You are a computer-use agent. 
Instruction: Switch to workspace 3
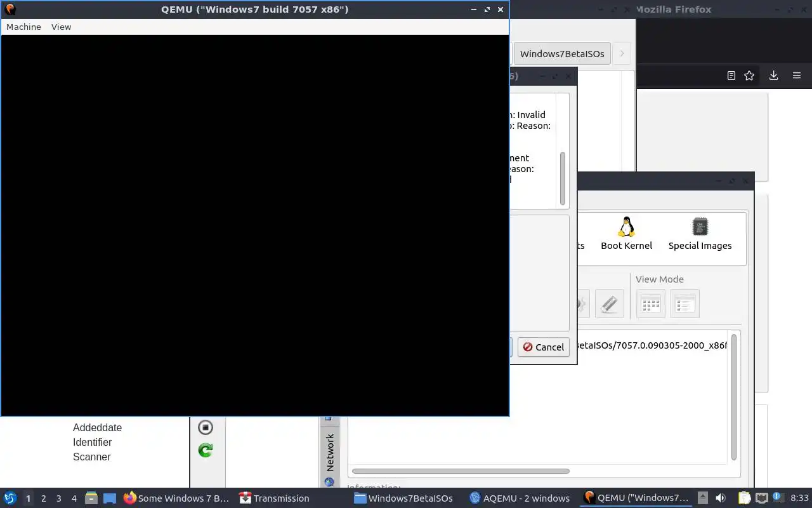(x=58, y=498)
